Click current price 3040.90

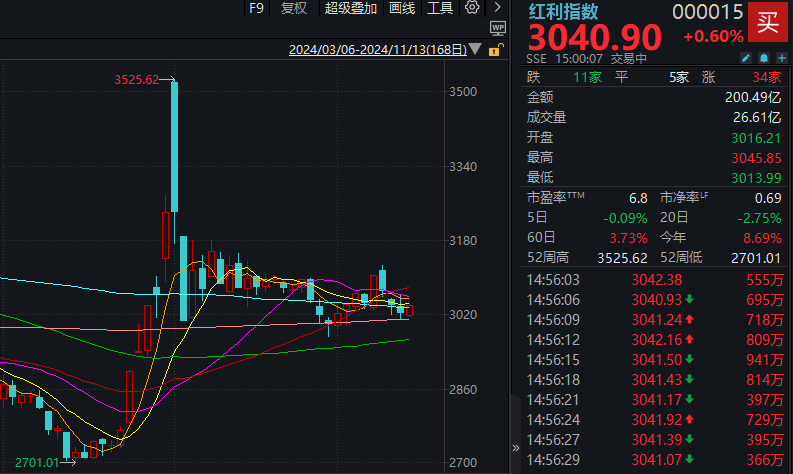click(x=595, y=37)
